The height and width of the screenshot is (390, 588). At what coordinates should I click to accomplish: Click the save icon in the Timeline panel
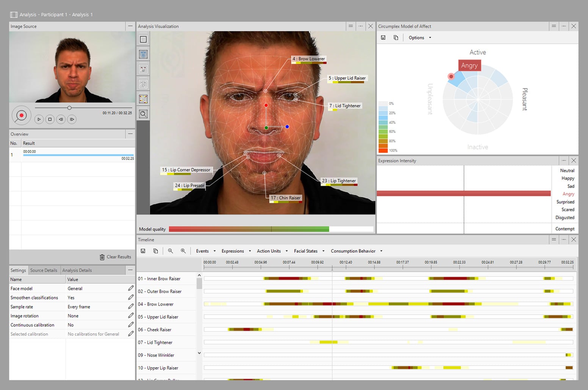[x=143, y=251]
